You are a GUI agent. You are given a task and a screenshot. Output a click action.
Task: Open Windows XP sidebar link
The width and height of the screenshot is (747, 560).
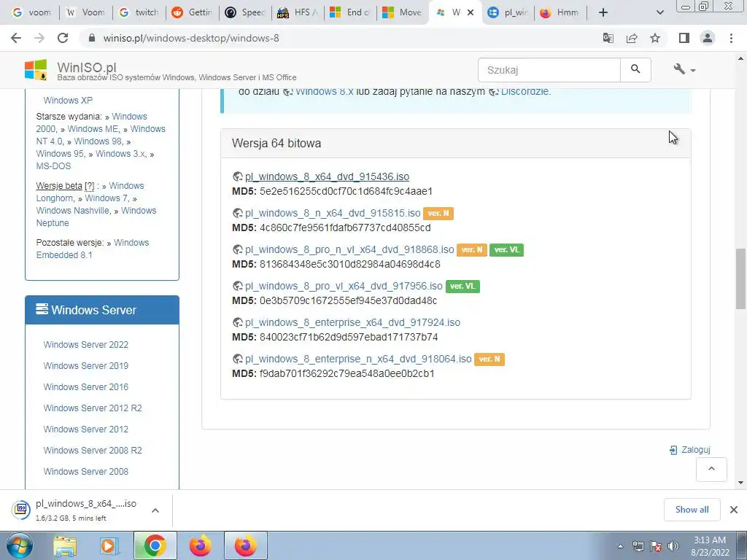coord(68,100)
